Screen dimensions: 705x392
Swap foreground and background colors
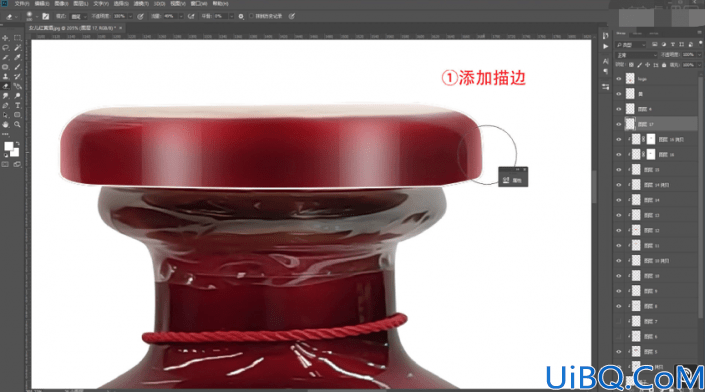tap(18, 143)
